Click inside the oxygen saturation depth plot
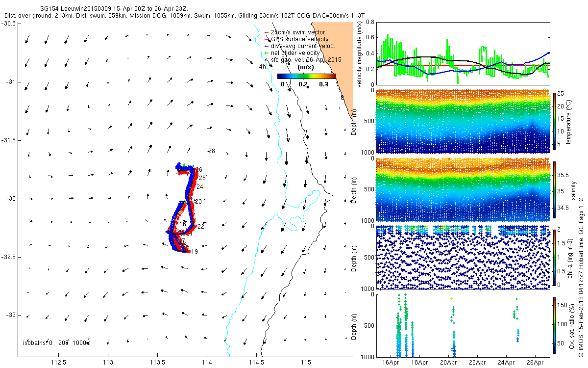Viewport: 588px width, 368px height. [463, 325]
